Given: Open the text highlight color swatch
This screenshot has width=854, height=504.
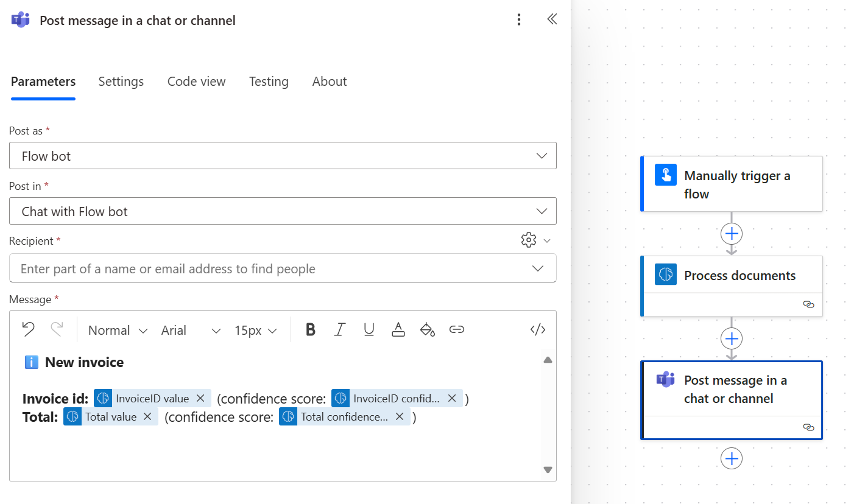Looking at the screenshot, I should pos(427,329).
